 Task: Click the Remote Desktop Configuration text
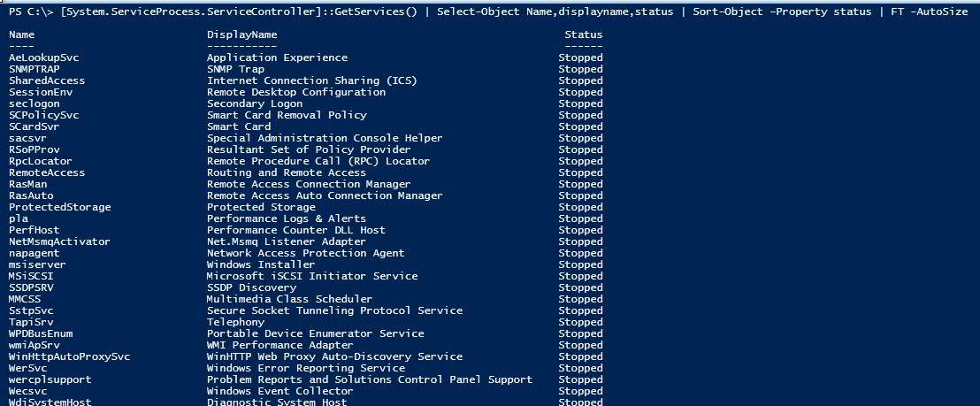[296, 92]
